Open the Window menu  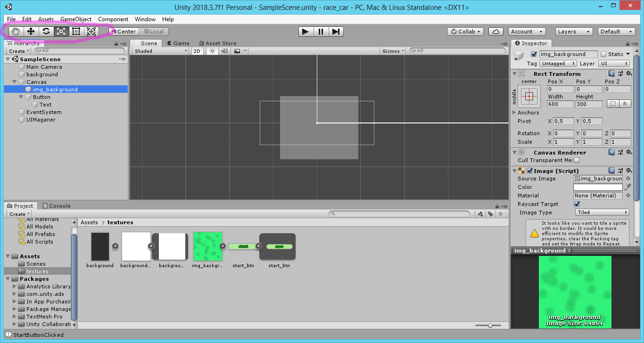coord(145,19)
